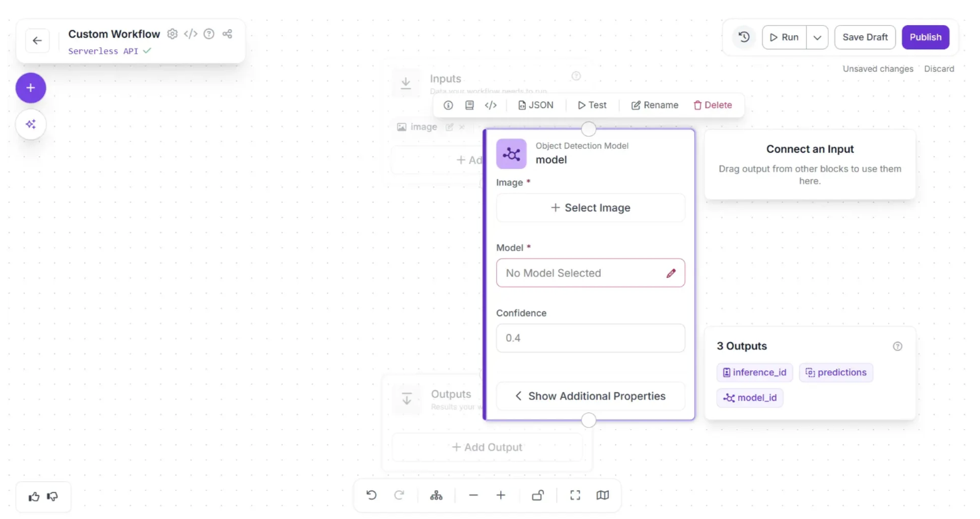Click the fit-to-screen icon
Image resolution: width=980 pixels, height=519 pixels.
(575, 495)
